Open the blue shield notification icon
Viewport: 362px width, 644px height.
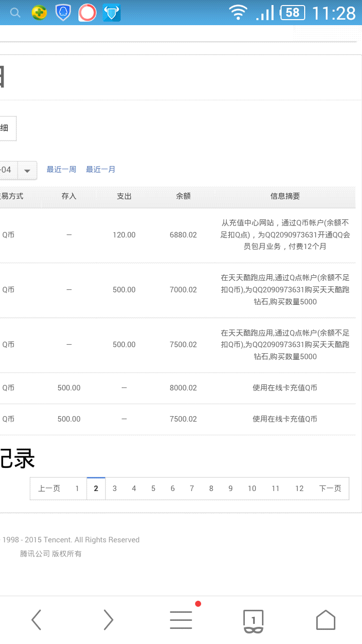coord(112,13)
